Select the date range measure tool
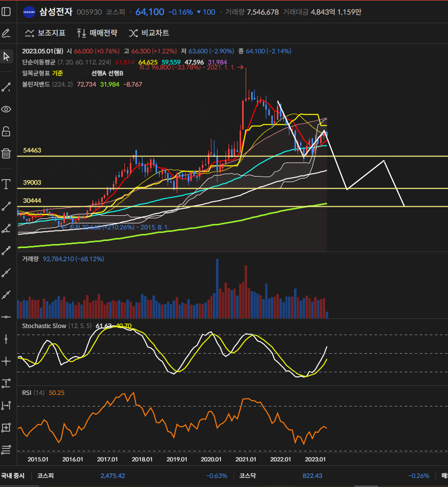Viewport: 448px width, 487px height. [x=6, y=405]
